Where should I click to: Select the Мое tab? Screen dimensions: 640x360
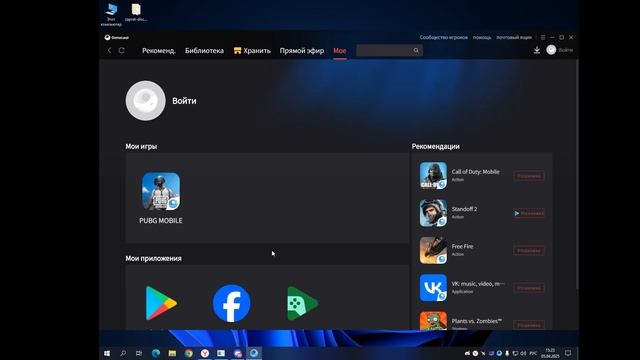340,51
